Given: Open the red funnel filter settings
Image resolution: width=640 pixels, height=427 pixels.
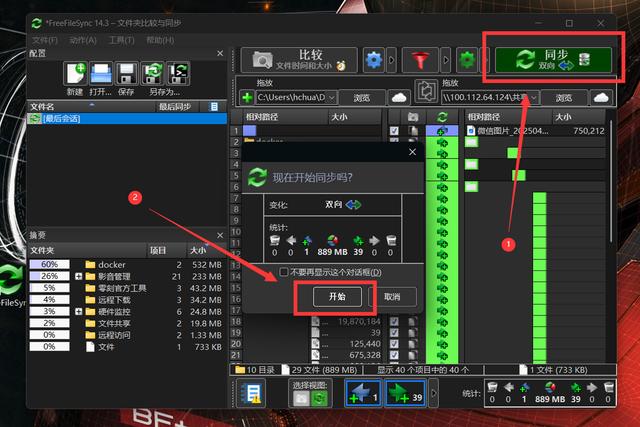Looking at the screenshot, I should coord(420,60).
